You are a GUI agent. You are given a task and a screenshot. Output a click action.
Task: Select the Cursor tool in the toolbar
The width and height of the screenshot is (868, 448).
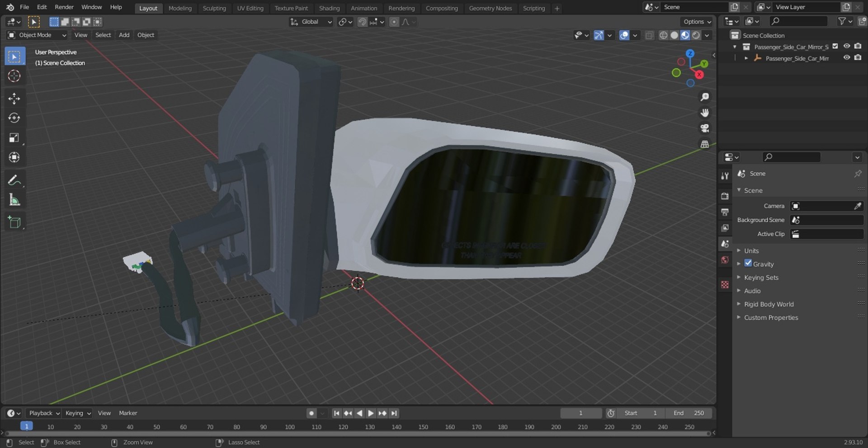coord(14,76)
